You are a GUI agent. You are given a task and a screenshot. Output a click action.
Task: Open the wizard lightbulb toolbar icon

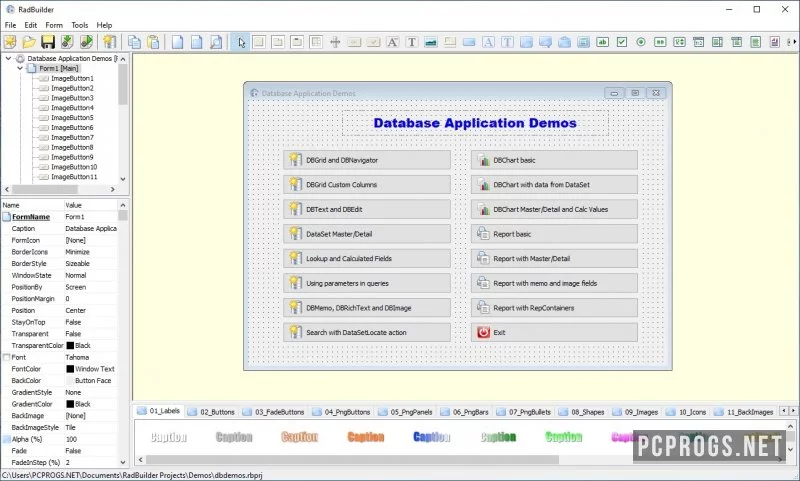pyautogui.click(x=109, y=42)
